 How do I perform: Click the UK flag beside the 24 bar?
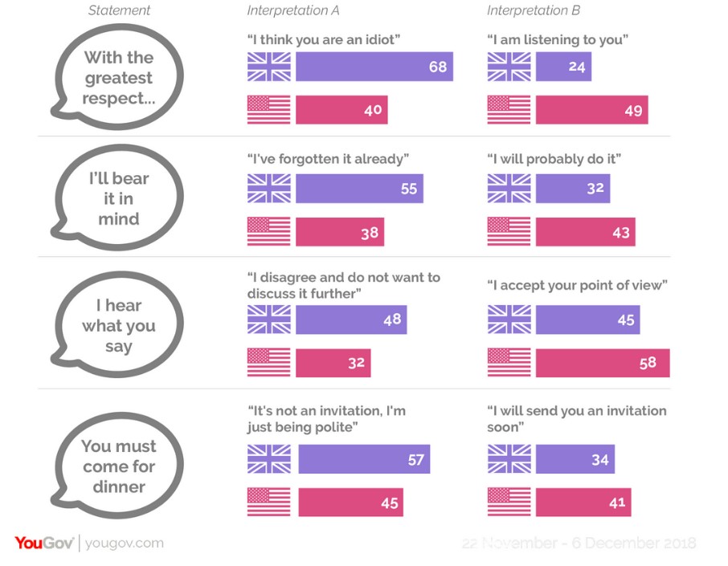[x=509, y=67]
